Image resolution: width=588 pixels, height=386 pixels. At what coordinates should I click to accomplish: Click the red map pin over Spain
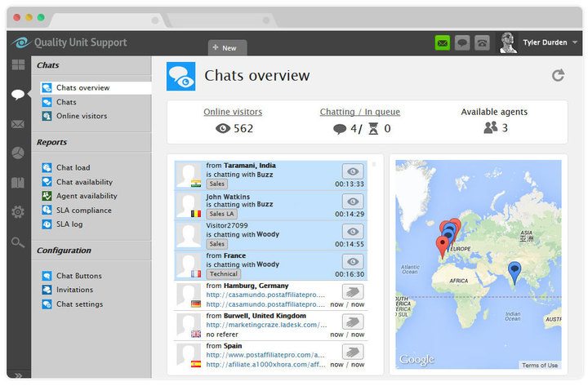coord(442,246)
